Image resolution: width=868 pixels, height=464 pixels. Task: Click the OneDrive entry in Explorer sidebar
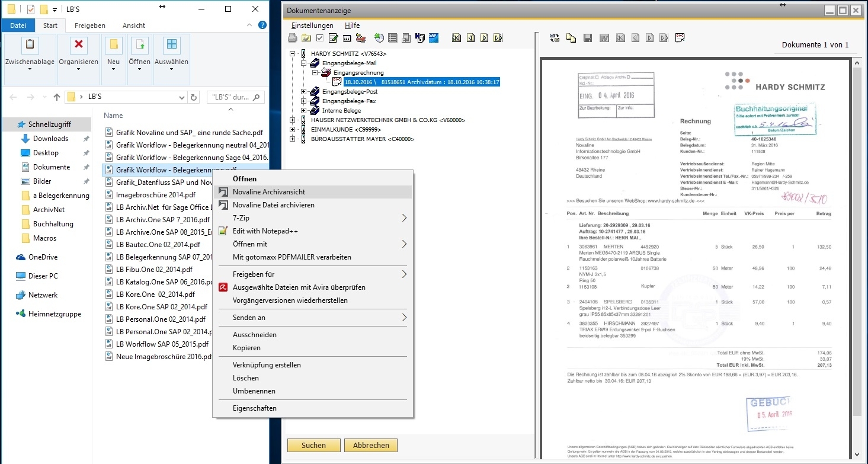click(x=43, y=257)
